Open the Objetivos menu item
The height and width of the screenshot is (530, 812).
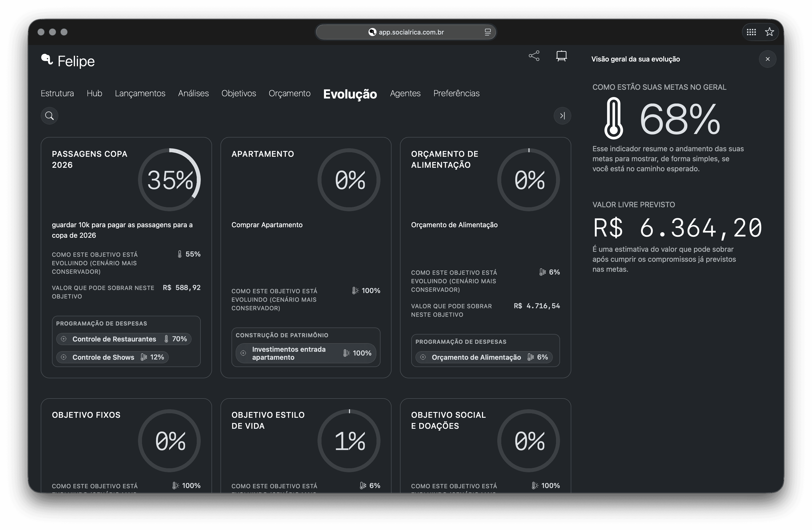[x=238, y=93]
